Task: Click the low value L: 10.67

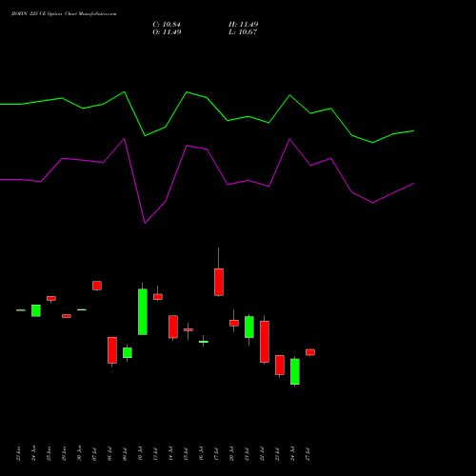Action: tap(243, 32)
